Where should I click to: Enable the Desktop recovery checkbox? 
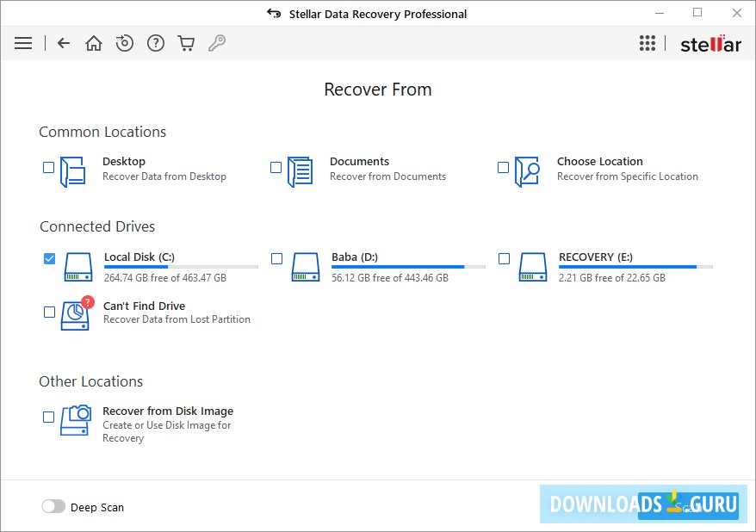(x=48, y=168)
